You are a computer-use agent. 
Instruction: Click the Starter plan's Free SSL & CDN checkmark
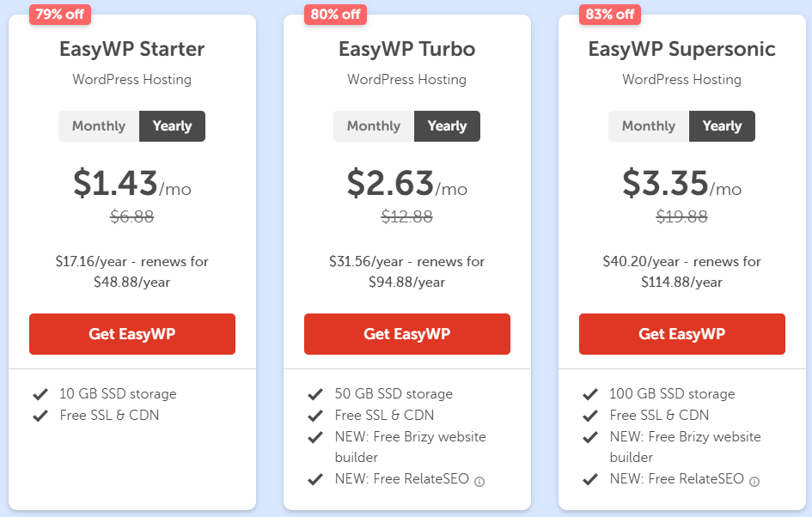[x=40, y=416]
